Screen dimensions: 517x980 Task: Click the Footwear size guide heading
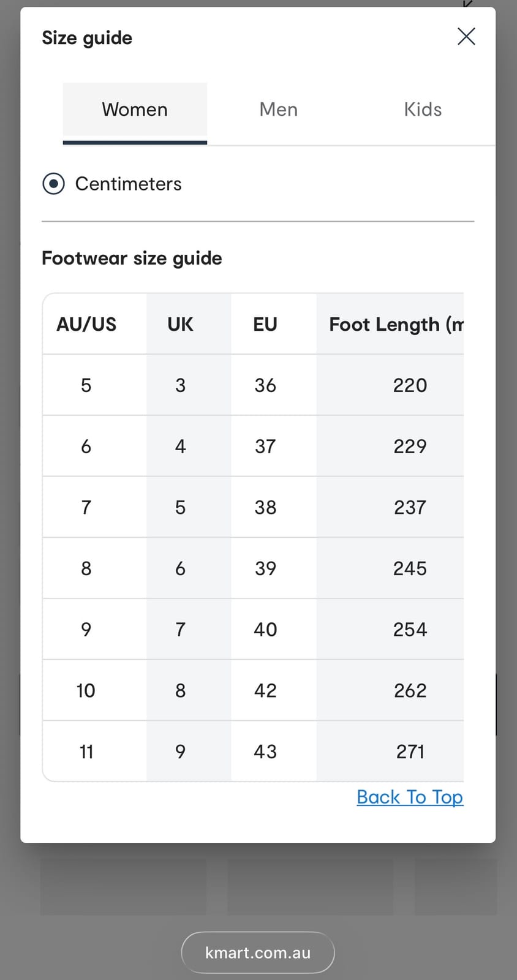(x=132, y=258)
